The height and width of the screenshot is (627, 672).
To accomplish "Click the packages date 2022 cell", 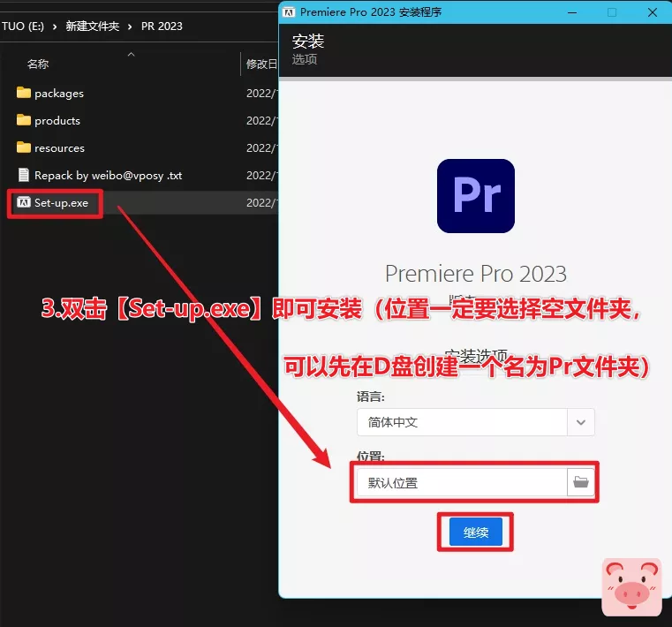I will click(x=261, y=94).
